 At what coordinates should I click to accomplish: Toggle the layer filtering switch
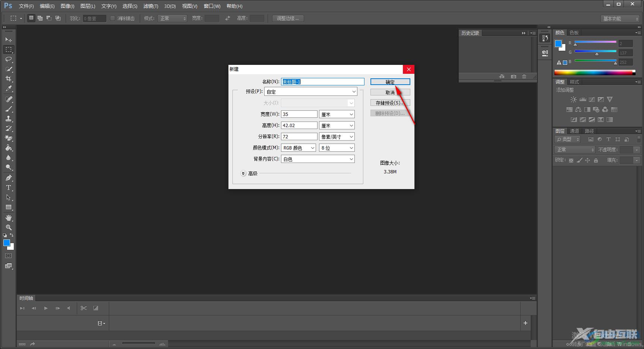(x=639, y=139)
